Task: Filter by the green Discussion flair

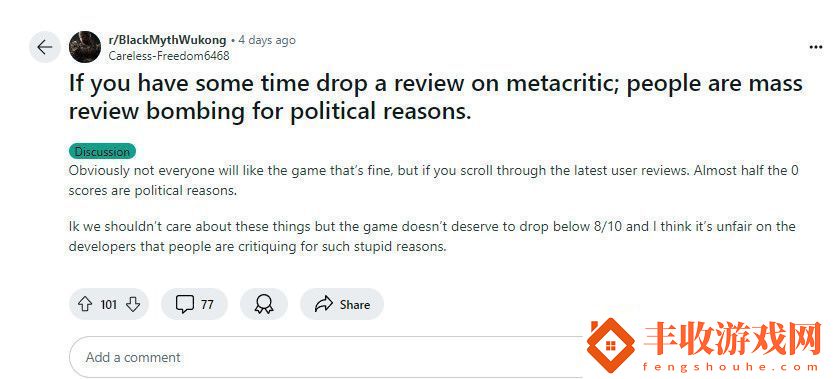Action: [102, 151]
